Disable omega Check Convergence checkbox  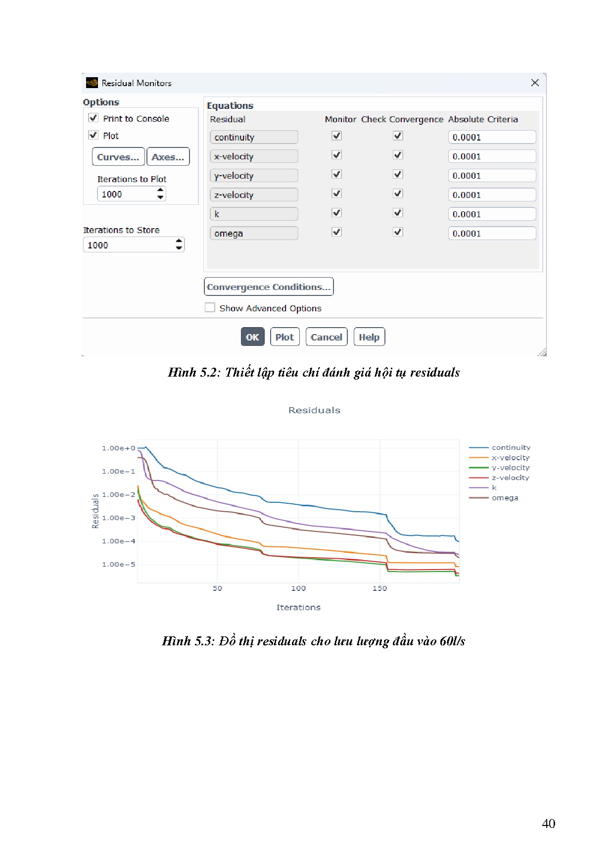click(x=398, y=232)
